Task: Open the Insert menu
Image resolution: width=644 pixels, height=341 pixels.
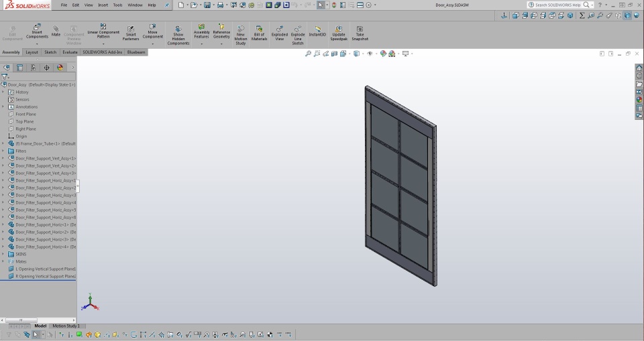Action: coord(103,5)
